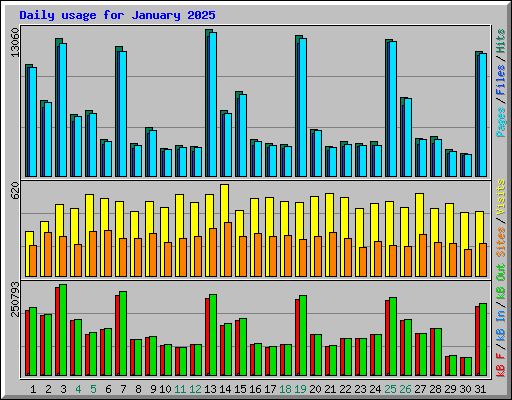512x400 pixels.
Task: Click day label 1 on the x-axis
Action: point(33,389)
